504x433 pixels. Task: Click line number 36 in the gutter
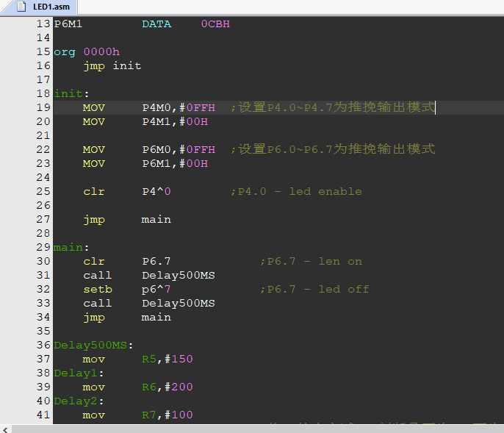coord(43,345)
